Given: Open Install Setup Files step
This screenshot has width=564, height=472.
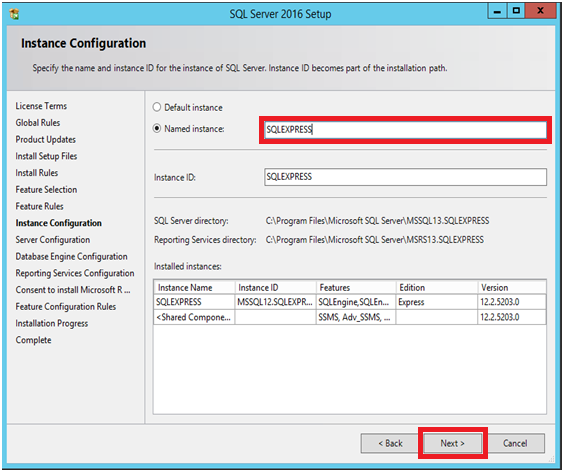Looking at the screenshot, I should (46, 156).
